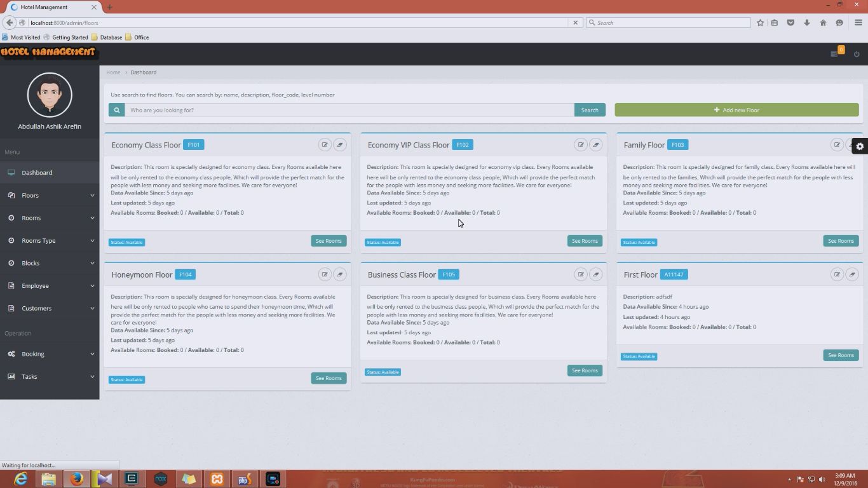Expand the Customers sidebar menu chevron
This screenshot has height=488, width=868.
point(92,308)
